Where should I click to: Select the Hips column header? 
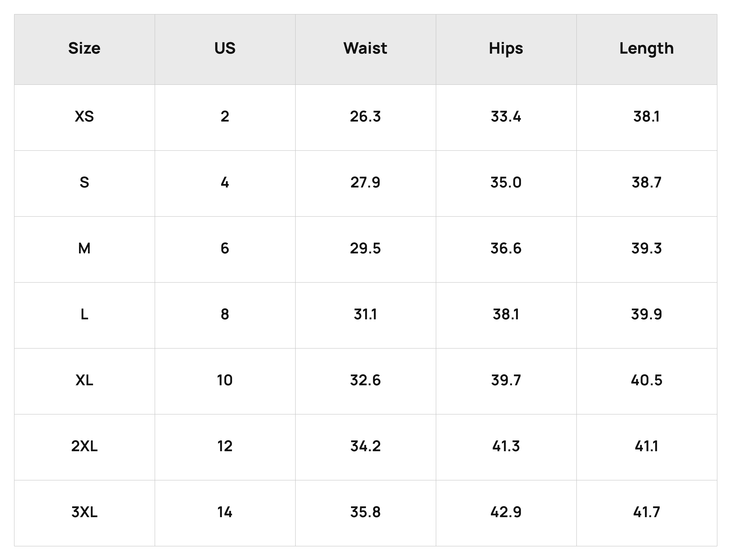click(506, 49)
